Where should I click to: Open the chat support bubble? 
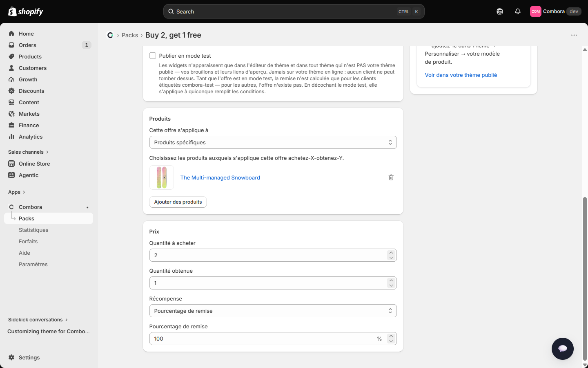(x=563, y=349)
